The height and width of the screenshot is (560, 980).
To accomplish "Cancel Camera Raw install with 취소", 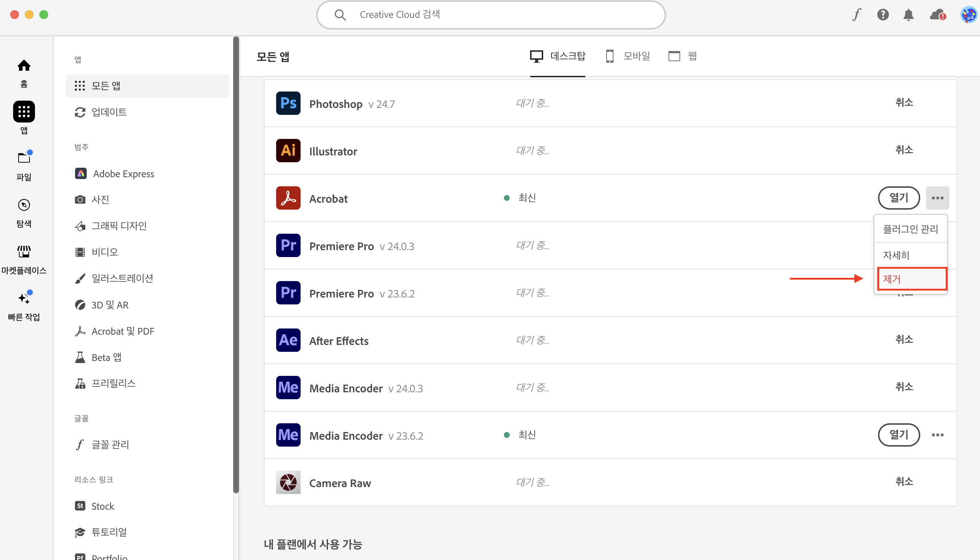I will tap(904, 481).
